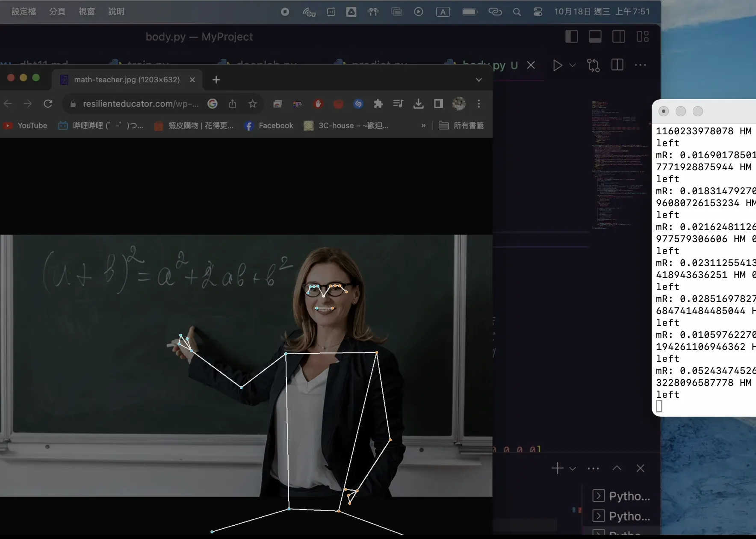756x539 pixels.
Task: Open the YouTube bookmark
Action: (x=26, y=125)
